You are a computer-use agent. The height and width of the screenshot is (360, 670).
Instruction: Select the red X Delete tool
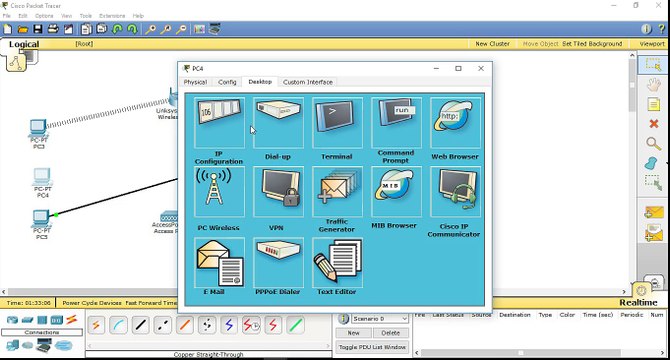(x=653, y=123)
